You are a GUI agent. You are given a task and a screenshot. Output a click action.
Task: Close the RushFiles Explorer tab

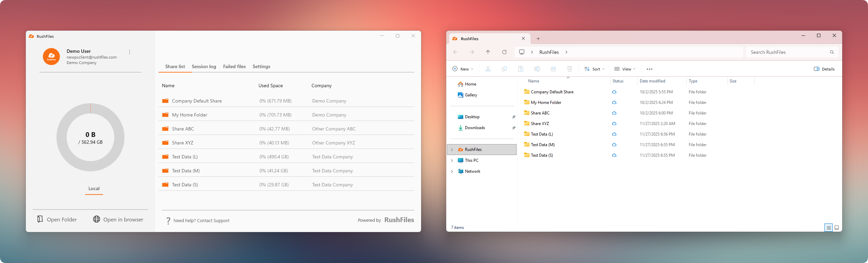523,38
